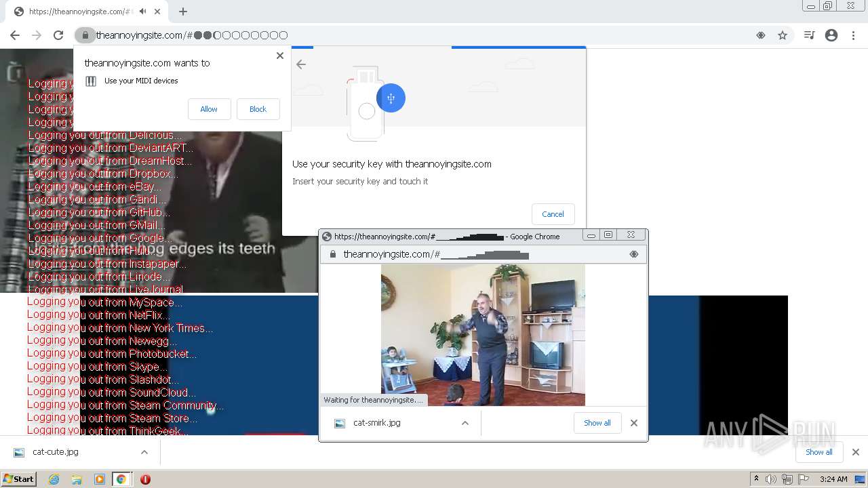Click the blue USB icon in the security key dialog

[391, 98]
